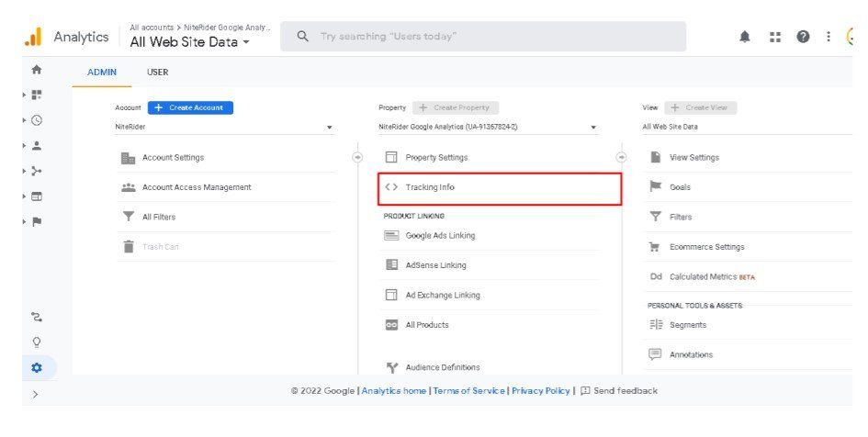Click the All accounts breadcrumb
868x437 pixels.
pyautogui.click(x=152, y=28)
